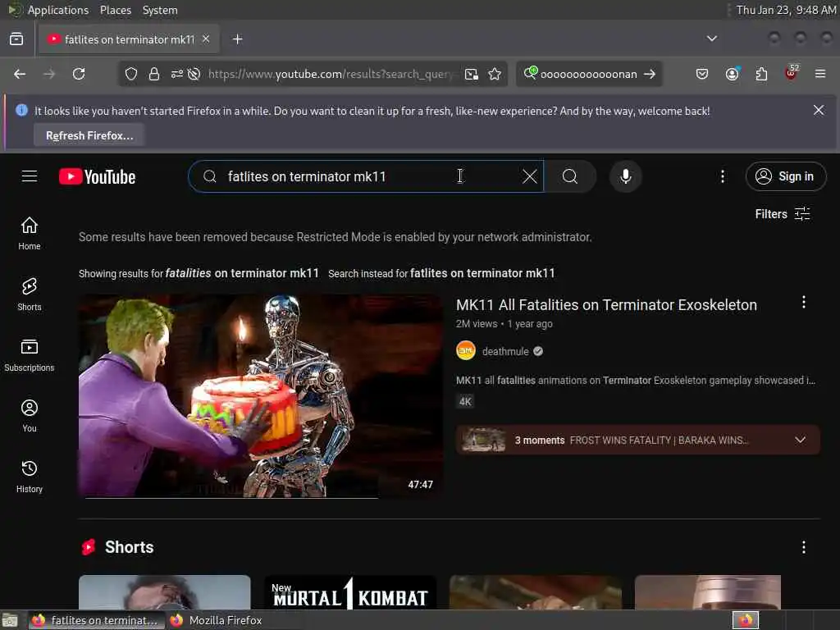Viewport: 840px width, 630px height.
Task: Open search Filters
Action: click(782, 214)
